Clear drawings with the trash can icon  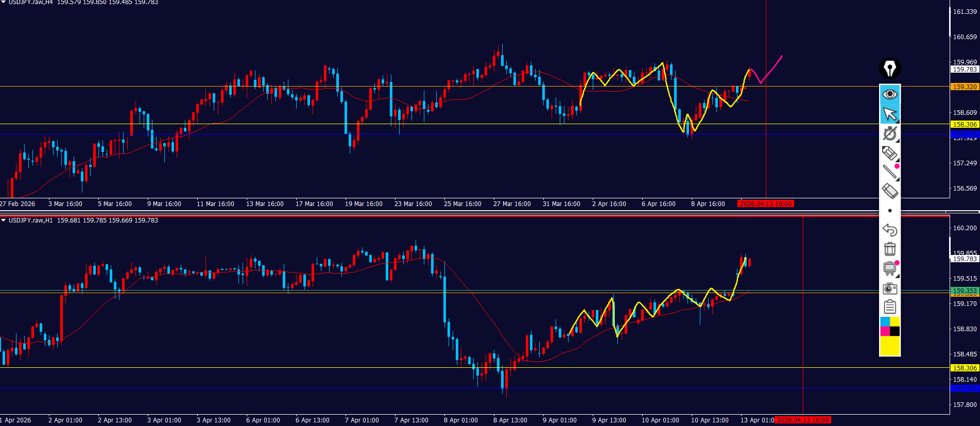click(889, 249)
